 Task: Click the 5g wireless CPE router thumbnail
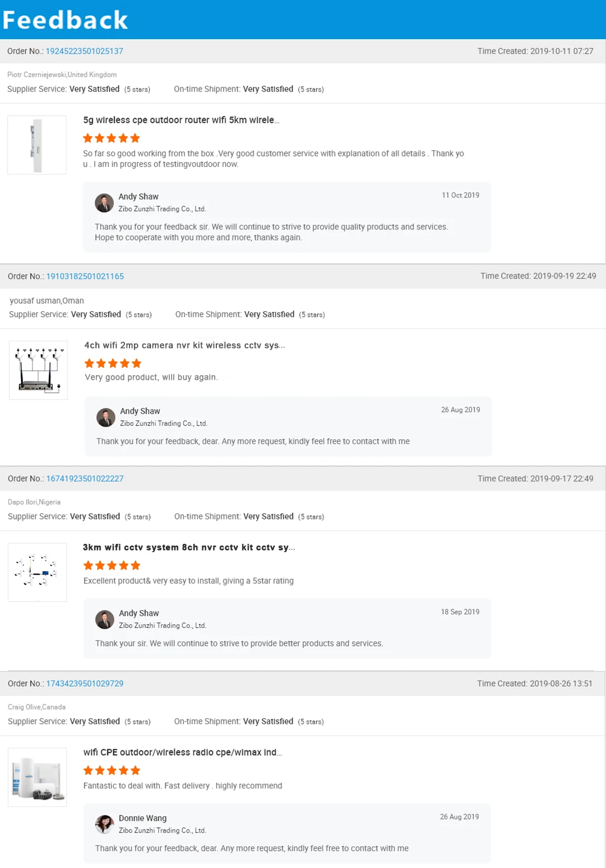pyautogui.click(x=37, y=145)
